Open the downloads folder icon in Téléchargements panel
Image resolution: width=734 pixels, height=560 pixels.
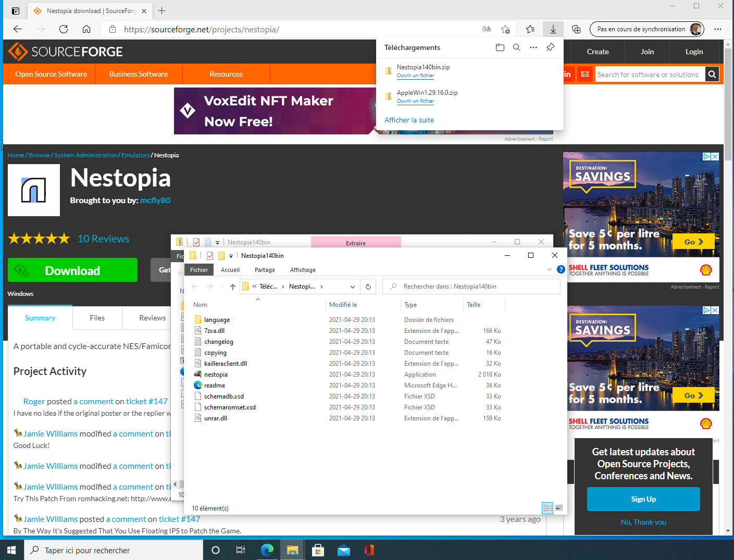coord(500,47)
